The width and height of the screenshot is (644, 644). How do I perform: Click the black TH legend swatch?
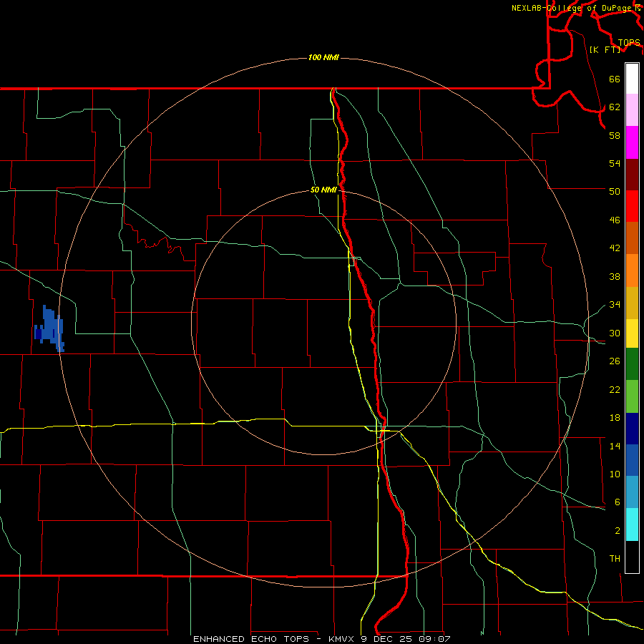pos(632,557)
